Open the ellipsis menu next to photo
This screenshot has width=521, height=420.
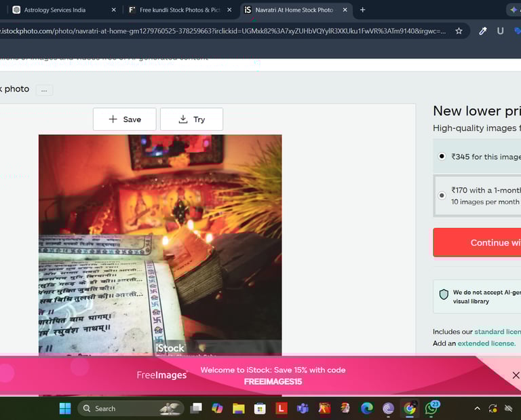[44, 90]
